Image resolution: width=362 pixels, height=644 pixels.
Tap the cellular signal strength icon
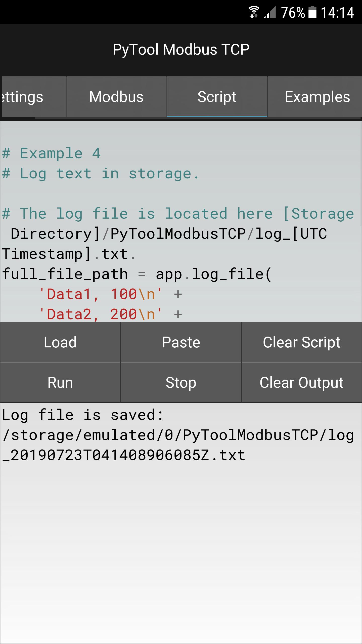pos(270,12)
